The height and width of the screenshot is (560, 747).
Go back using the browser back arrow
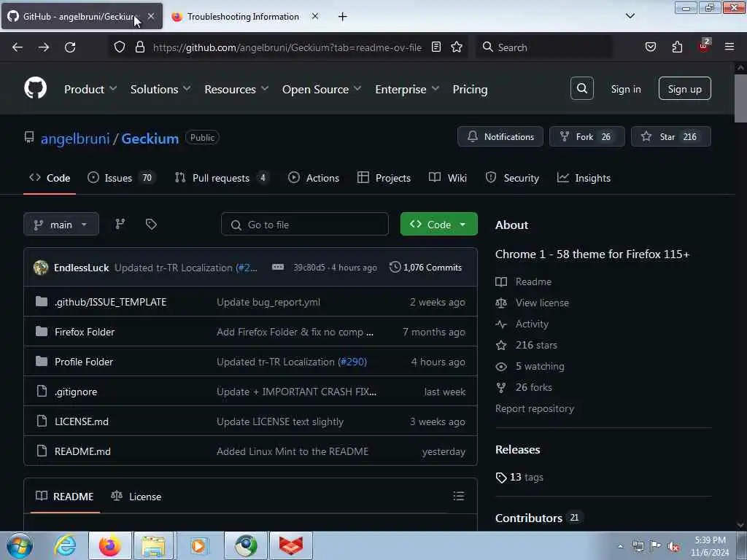pos(18,47)
